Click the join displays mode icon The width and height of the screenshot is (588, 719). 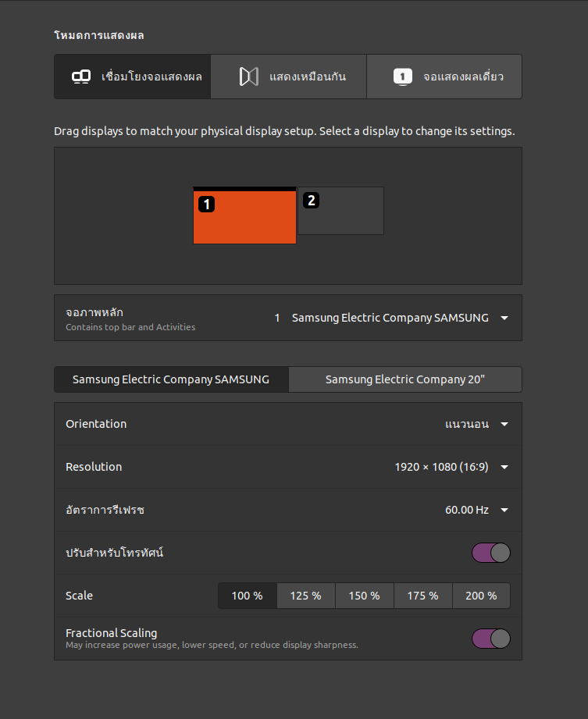pyautogui.click(x=81, y=77)
